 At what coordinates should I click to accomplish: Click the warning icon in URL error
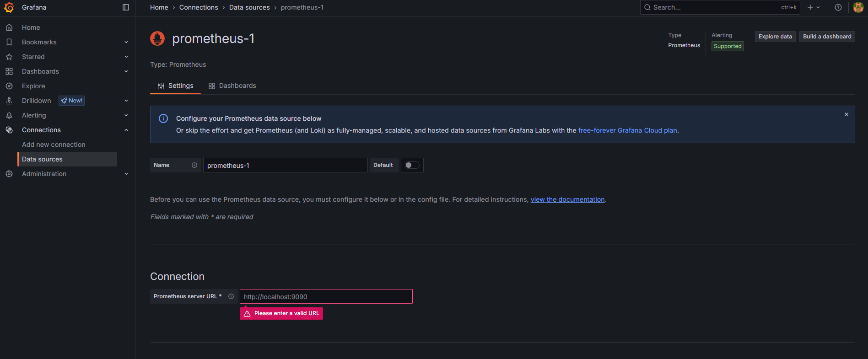[247, 313]
